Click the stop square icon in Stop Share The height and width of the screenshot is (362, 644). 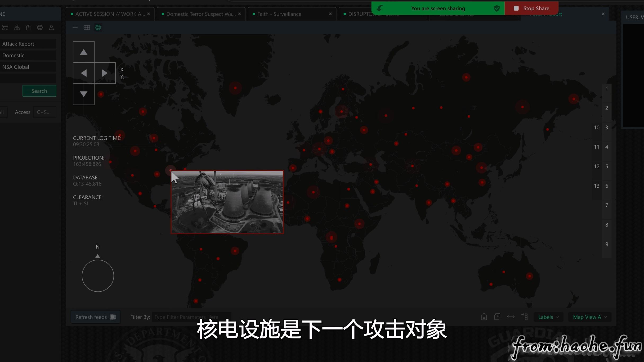(516, 8)
